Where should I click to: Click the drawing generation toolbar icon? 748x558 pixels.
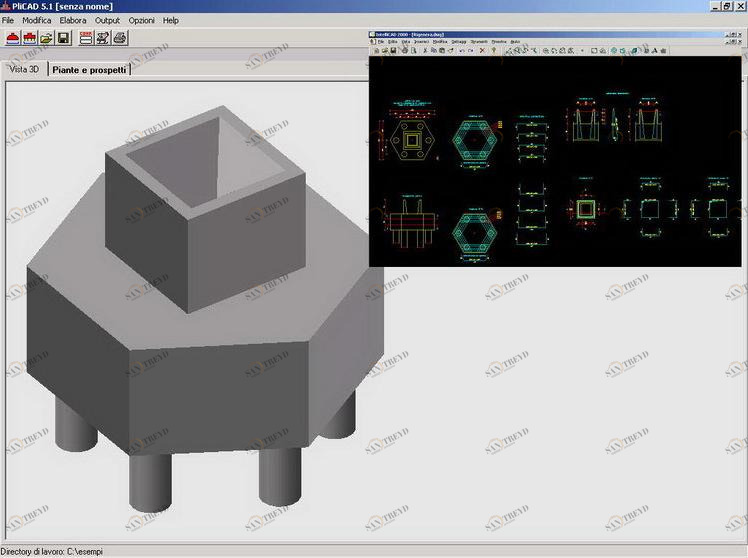tap(103, 38)
